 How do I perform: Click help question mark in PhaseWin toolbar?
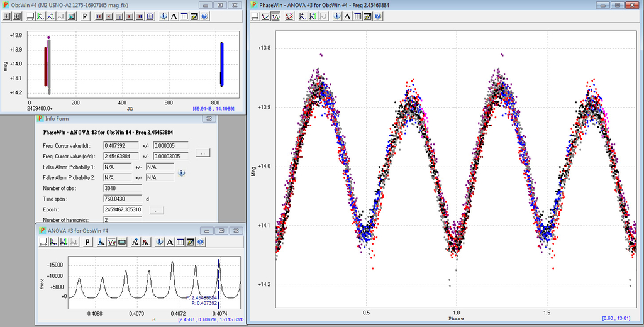[x=377, y=16]
